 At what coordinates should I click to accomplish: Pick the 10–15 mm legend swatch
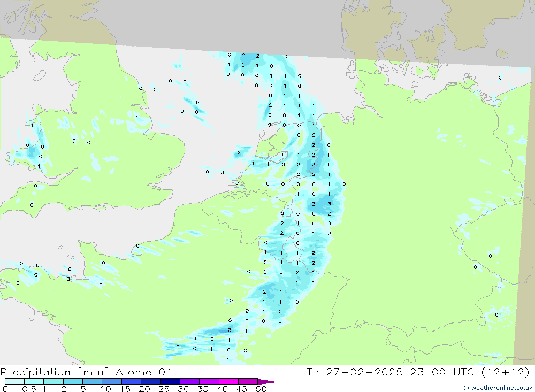[x=112, y=381]
